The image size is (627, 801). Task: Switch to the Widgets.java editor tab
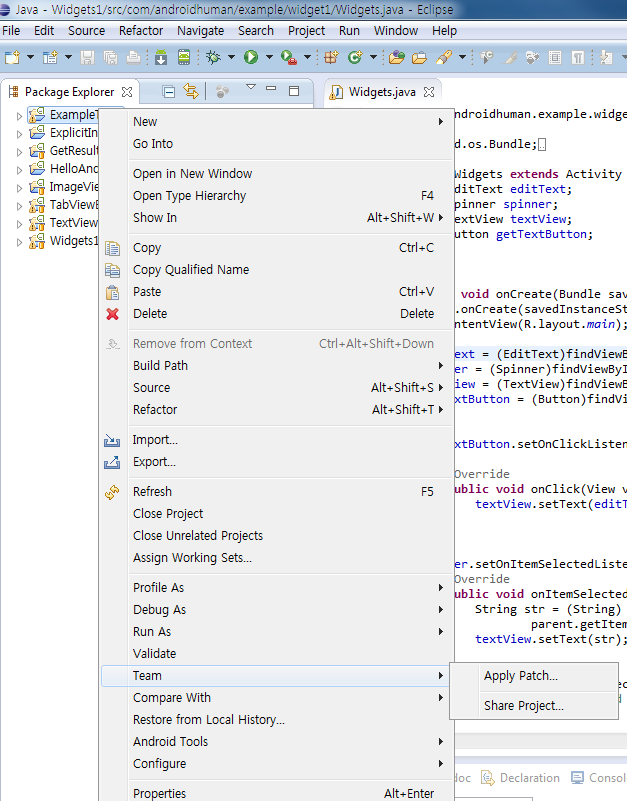pos(382,92)
